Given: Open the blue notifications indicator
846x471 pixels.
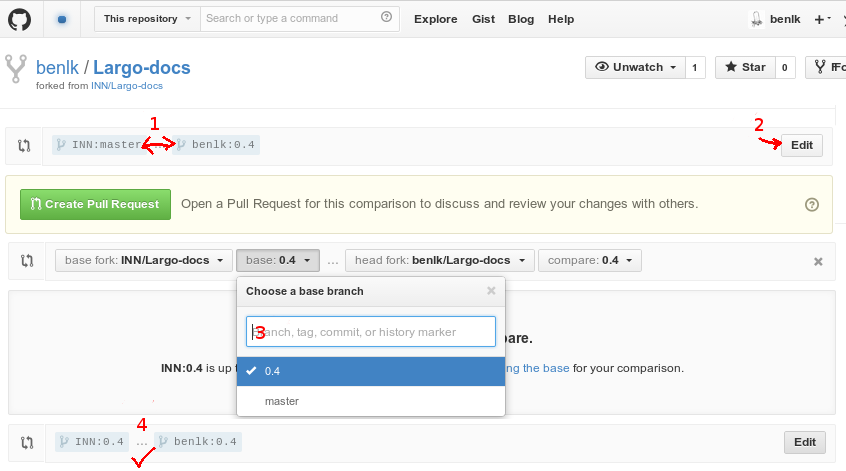Looking at the screenshot, I should coord(62,19).
